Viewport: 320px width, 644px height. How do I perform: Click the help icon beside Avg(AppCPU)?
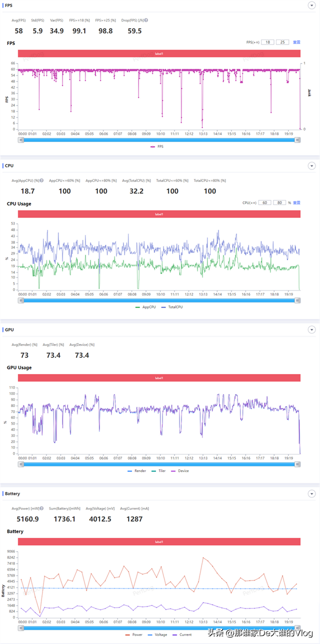pyautogui.click(x=41, y=180)
